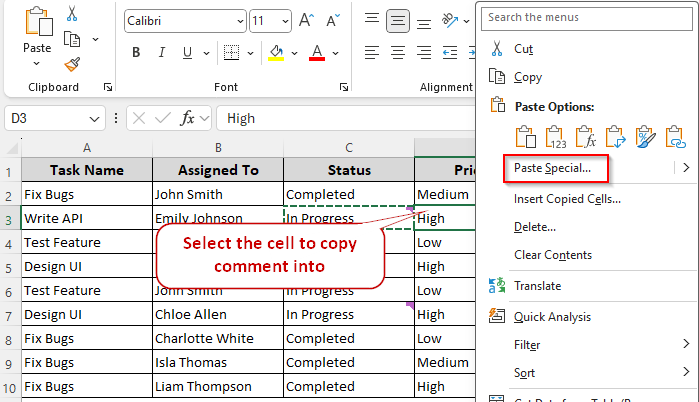Image resolution: width=699 pixels, height=402 pixels.
Task: Pick the Paste Formatting brush option
Action: click(645, 136)
